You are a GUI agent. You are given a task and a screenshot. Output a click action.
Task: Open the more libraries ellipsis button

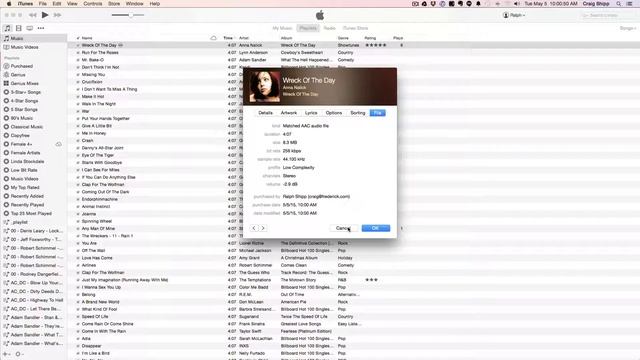41,28
